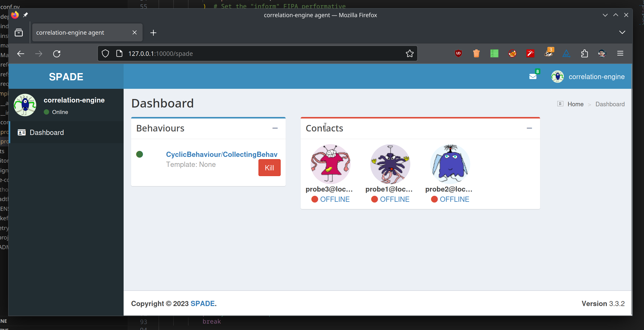Click the pin icon in the title bar

(x=25, y=15)
